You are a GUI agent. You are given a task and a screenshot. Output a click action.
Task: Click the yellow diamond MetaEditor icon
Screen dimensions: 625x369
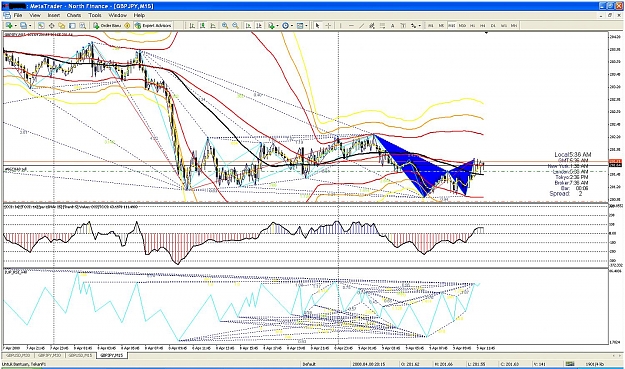pos(127,26)
